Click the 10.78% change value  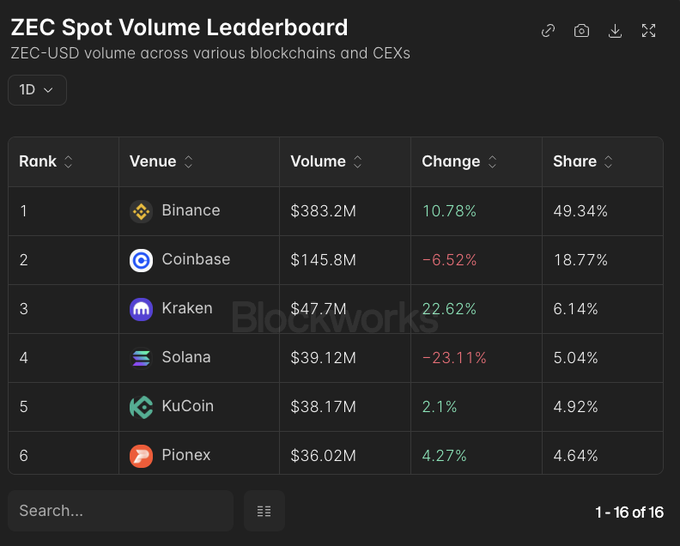point(449,211)
